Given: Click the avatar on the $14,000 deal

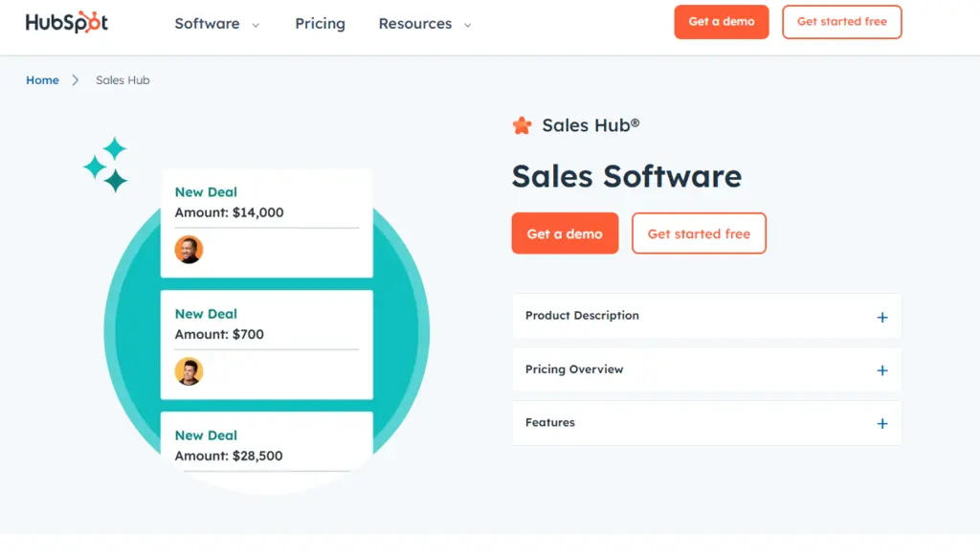Looking at the screenshot, I should point(189,250).
